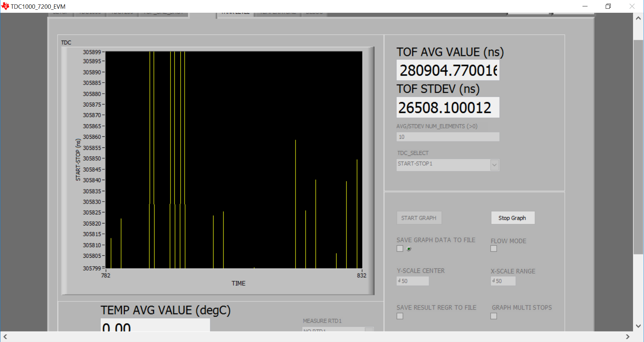Toggle the FLOW MODE checkbox
Viewport: 644px width, 342px height.
(x=493, y=249)
